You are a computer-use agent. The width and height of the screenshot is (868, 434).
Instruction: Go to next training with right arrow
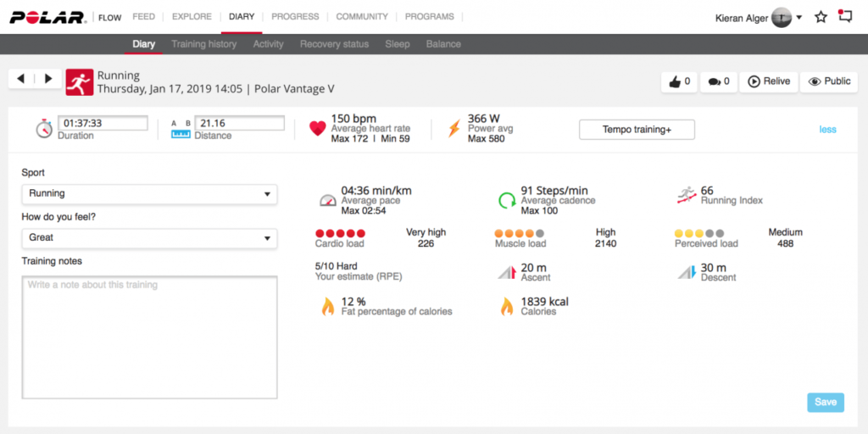(47, 79)
